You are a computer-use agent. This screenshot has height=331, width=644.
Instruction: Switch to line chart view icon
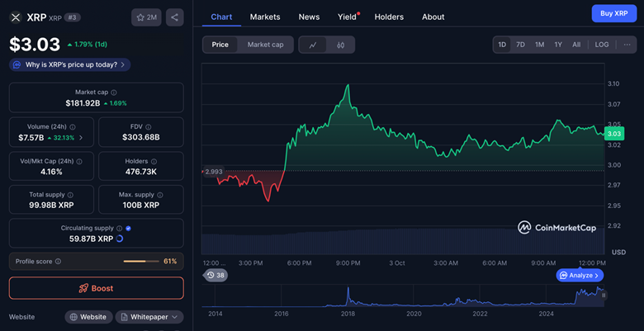click(313, 45)
